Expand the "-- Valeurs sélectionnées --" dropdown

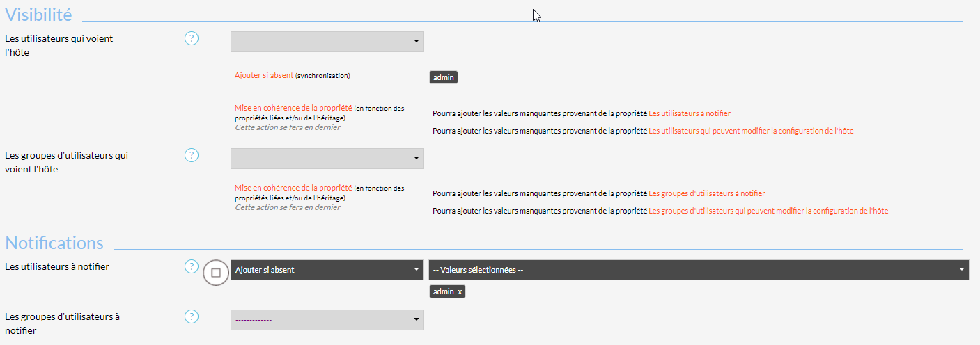click(699, 270)
